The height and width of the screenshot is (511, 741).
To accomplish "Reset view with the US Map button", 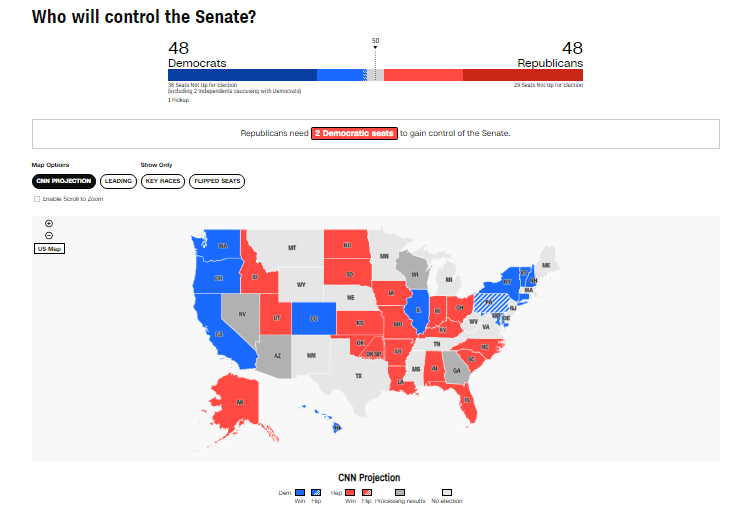I will (x=49, y=248).
